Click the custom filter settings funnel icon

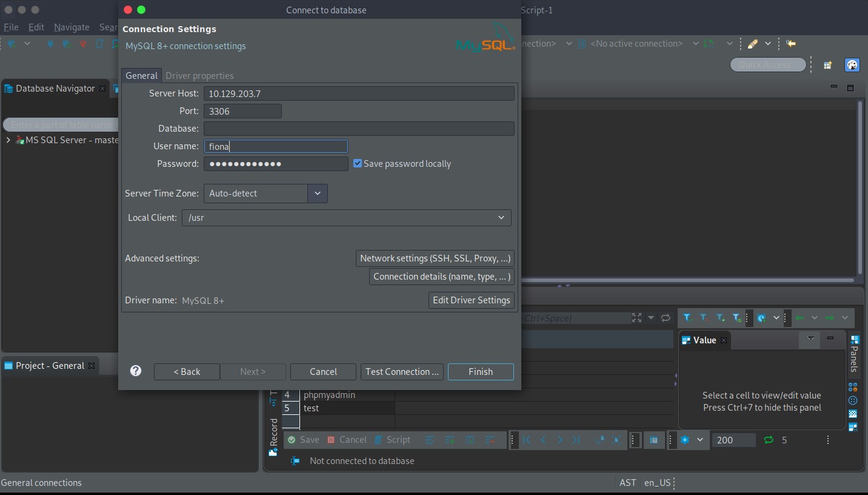(x=736, y=317)
